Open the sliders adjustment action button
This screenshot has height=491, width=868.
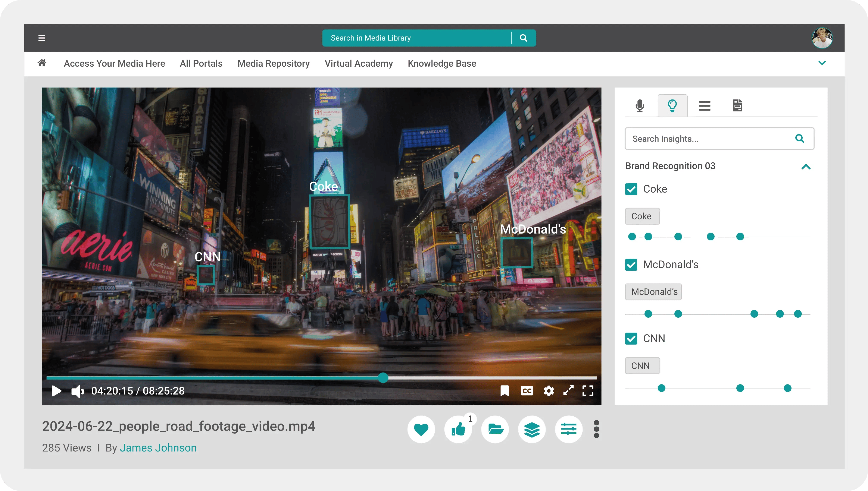[569, 429]
